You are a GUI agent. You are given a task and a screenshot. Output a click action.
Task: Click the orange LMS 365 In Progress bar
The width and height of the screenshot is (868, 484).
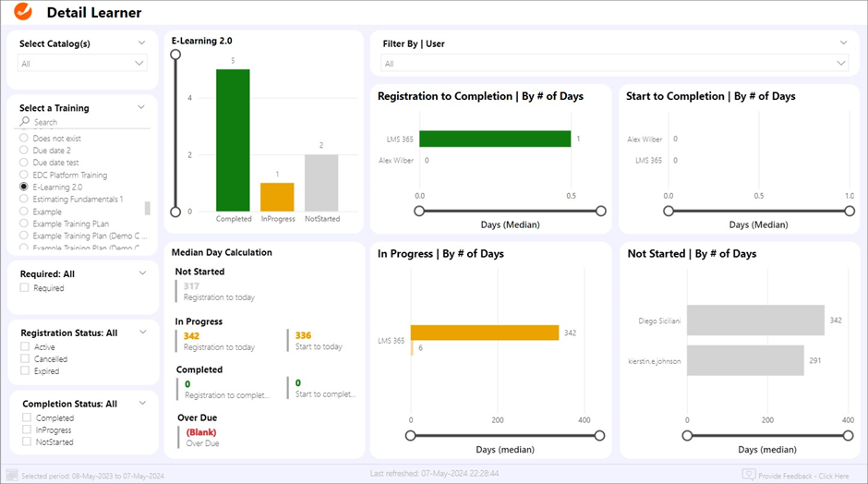click(x=485, y=333)
